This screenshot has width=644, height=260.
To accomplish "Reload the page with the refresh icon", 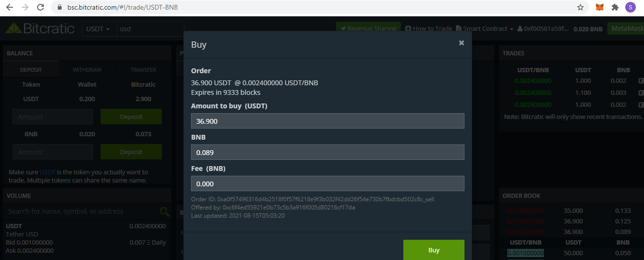I will (x=40, y=7).
